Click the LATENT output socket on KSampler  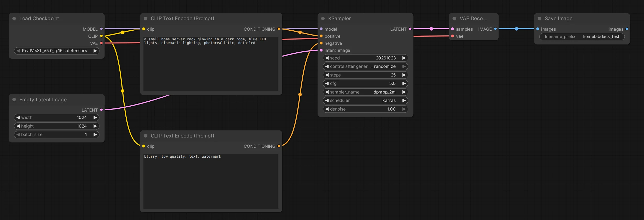tap(410, 29)
